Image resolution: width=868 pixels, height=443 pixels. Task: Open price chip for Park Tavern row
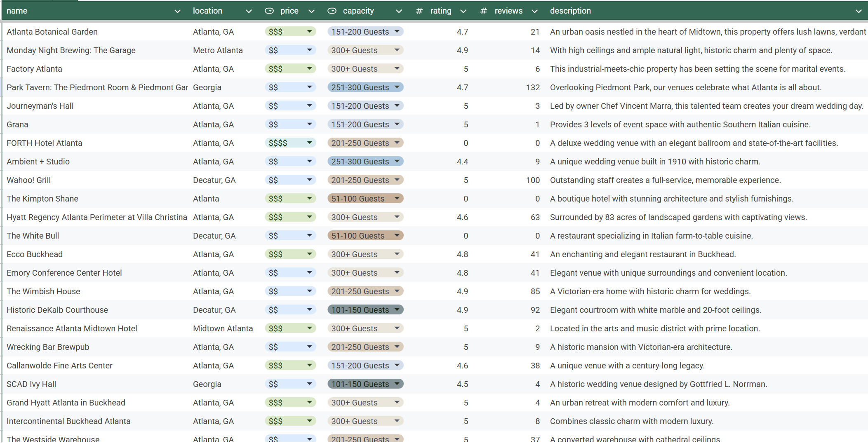coord(290,87)
